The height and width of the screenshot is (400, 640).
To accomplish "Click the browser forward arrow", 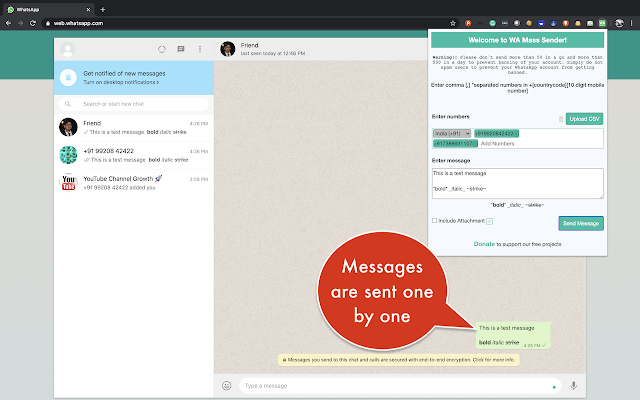I will coord(20,23).
